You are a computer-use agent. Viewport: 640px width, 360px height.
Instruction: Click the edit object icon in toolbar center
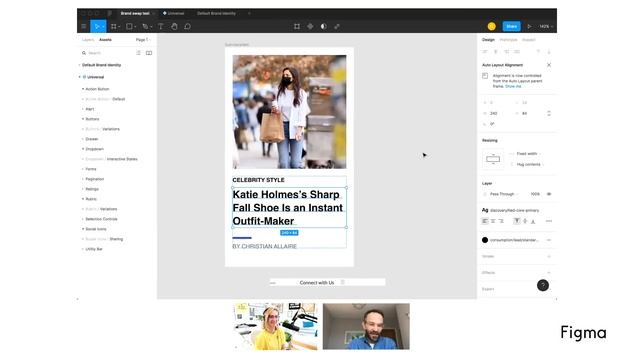pos(297,27)
